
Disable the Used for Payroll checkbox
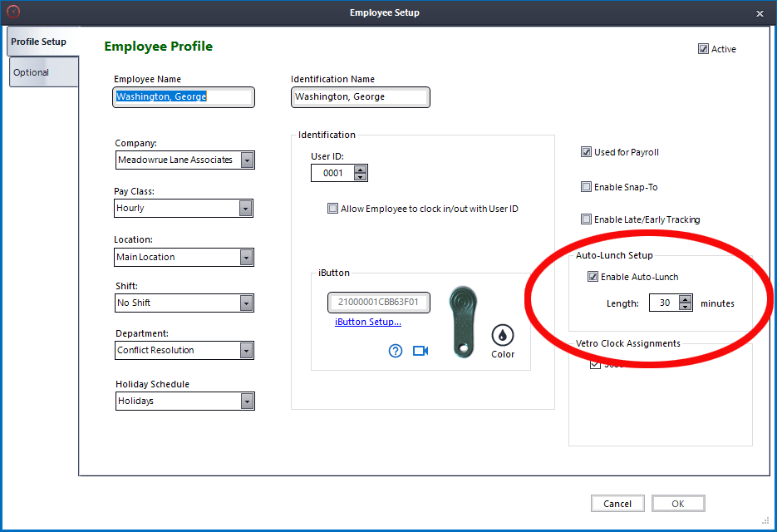587,152
